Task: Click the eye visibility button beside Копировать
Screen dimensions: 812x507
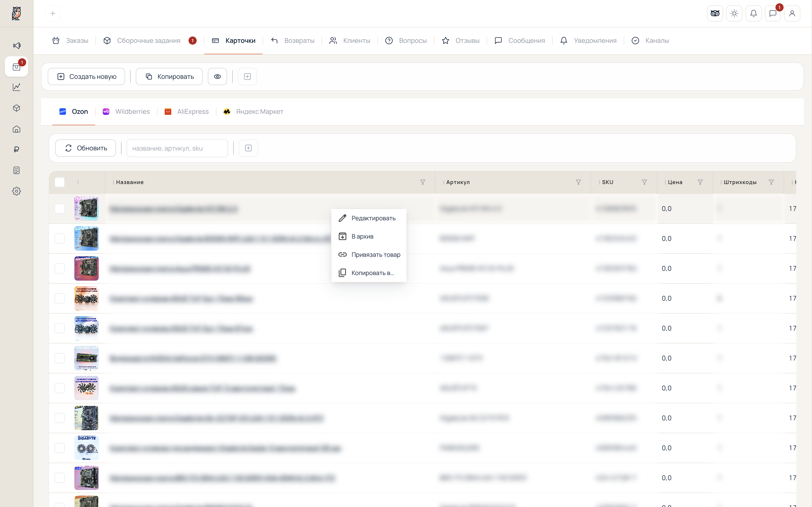Action: (x=217, y=77)
